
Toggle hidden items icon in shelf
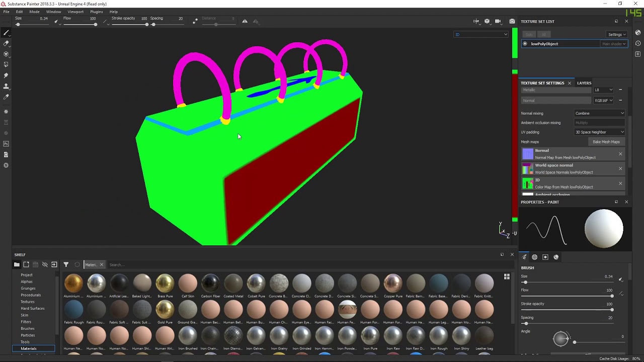tap(45, 264)
